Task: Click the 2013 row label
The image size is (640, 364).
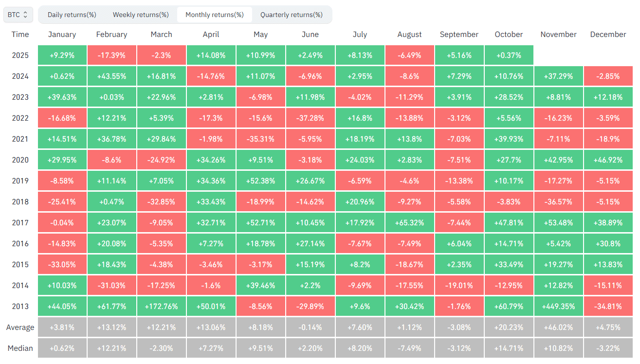Action: pyautogui.click(x=20, y=307)
